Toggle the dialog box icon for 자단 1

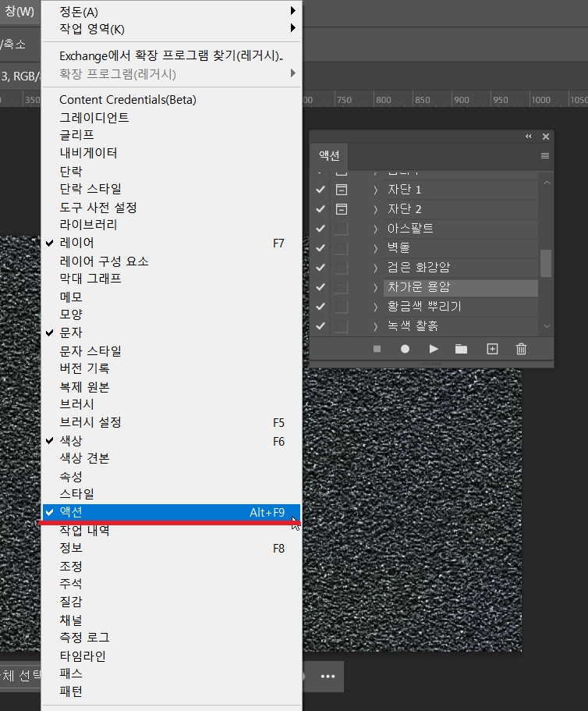[x=342, y=190]
